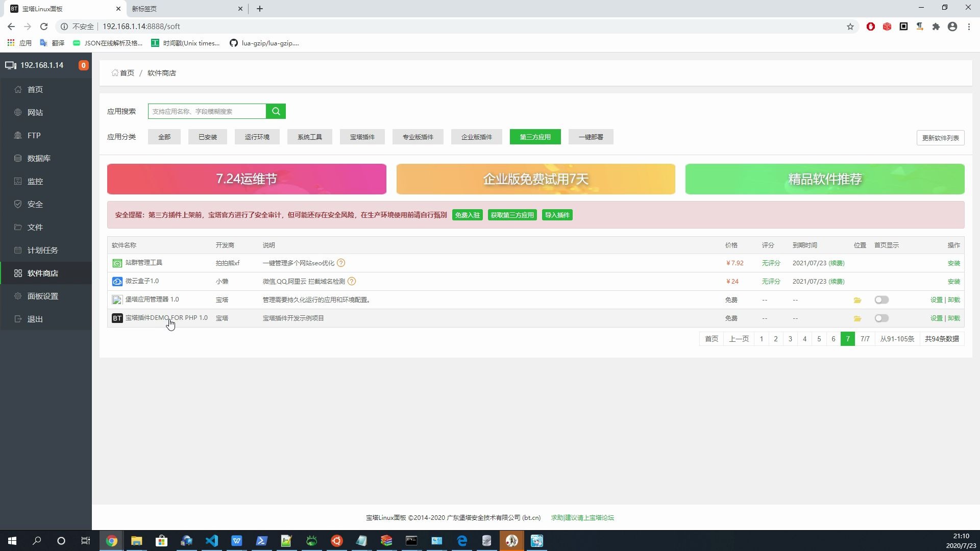Click the 站群管理工具 app icon
The height and width of the screenshot is (551, 980).
(117, 263)
